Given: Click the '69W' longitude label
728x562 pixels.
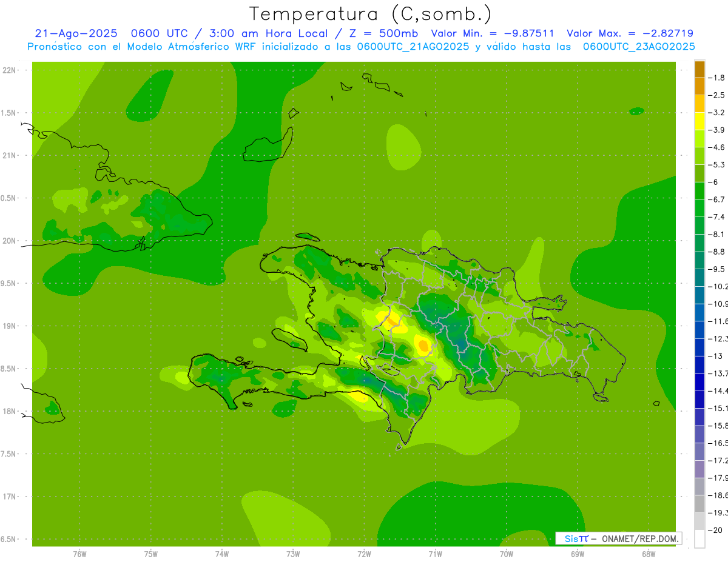Looking at the screenshot, I should 578,554.
